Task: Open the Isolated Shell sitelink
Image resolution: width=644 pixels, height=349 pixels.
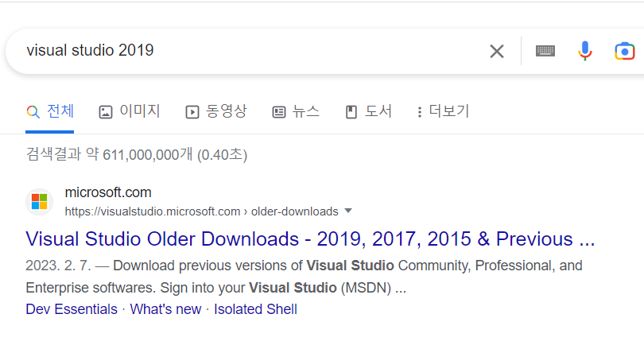Action: click(255, 309)
